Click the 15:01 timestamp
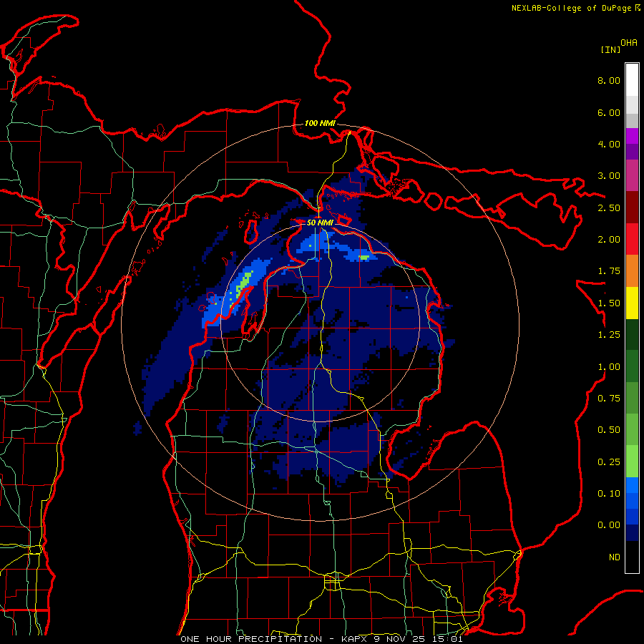The width and height of the screenshot is (644, 644). coord(447,639)
